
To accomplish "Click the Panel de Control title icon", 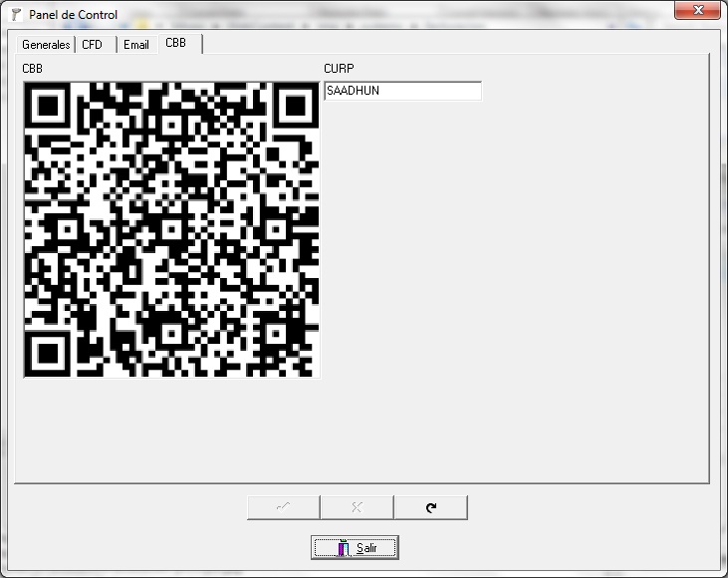I will (x=16, y=14).
